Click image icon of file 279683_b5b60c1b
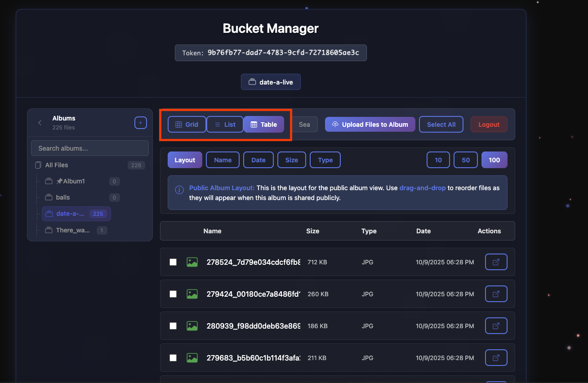The width and height of the screenshot is (588, 383). 192,358
